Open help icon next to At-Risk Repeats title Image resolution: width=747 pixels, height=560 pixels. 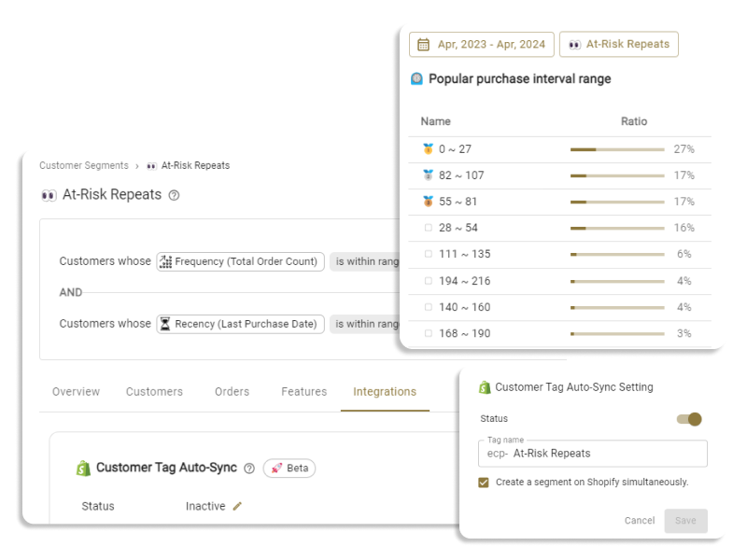tap(175, 195)
